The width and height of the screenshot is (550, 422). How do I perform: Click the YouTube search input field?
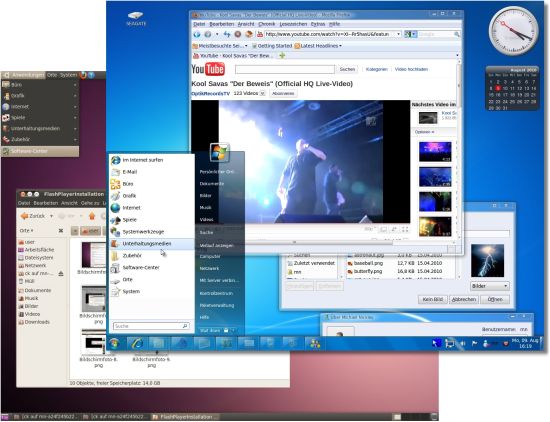pos(285,69)
